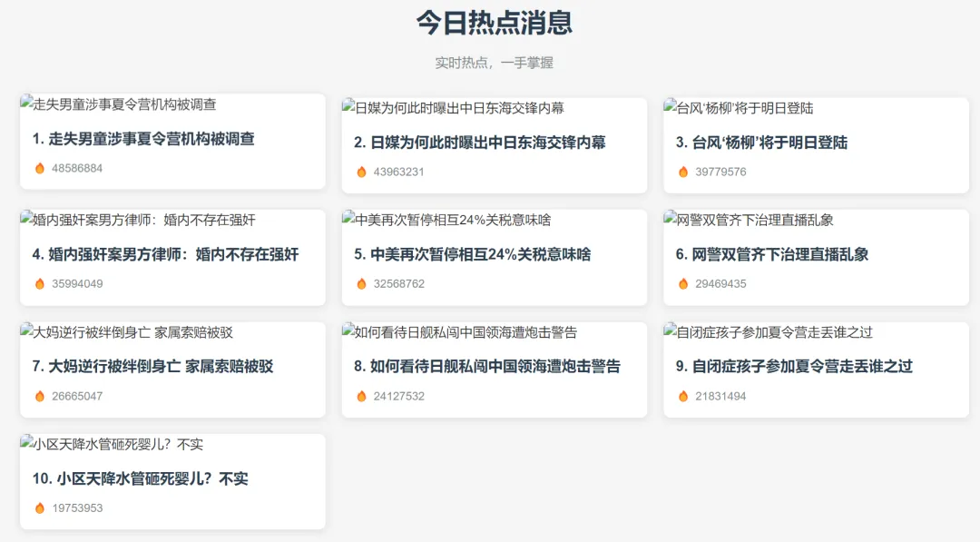This screenshot has height=542, width=980.
Task: Click heat count 26665047
Action: (x=77, y=397)
